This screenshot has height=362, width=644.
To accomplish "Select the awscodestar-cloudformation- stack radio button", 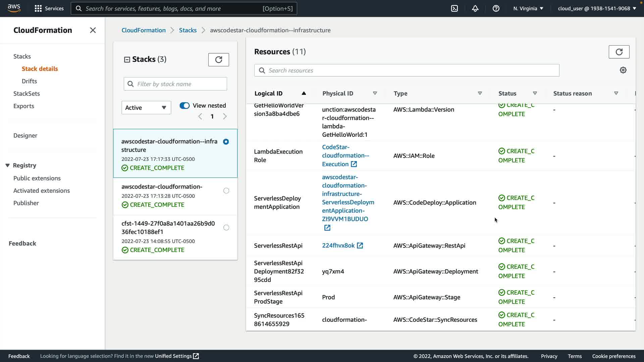I will 226,191.
